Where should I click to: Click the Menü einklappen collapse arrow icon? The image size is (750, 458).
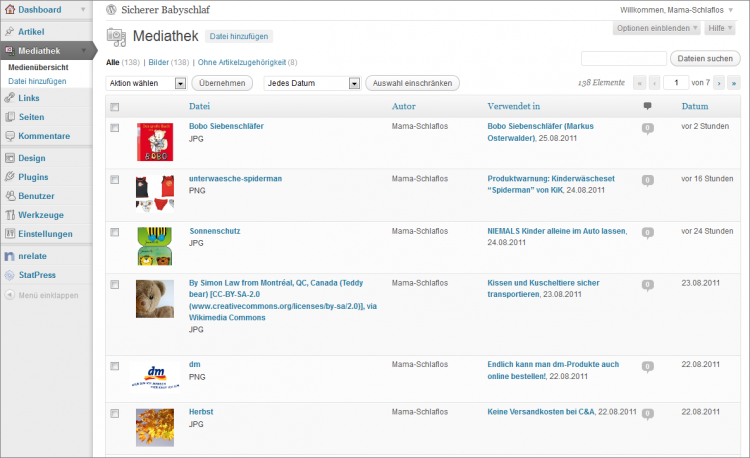pyautogui.click(x=9, y=295)
